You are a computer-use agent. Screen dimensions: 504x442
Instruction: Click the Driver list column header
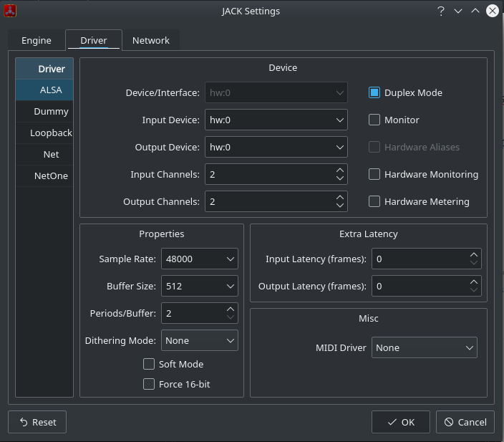coord(44,69)
